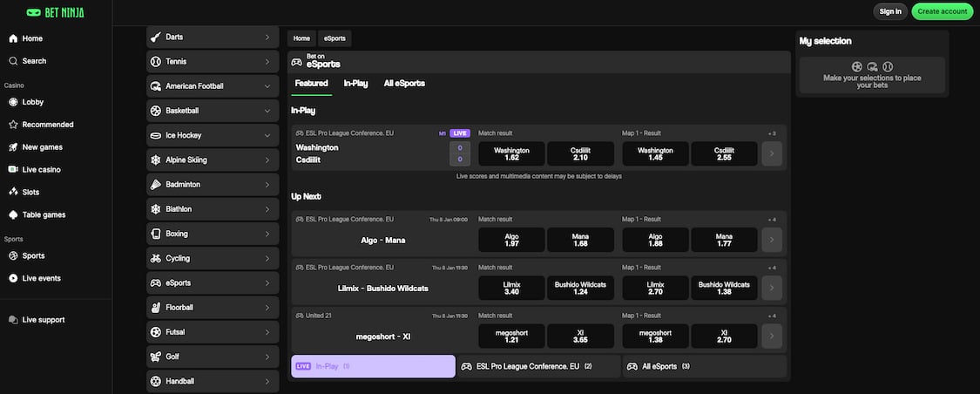Open more markets arrow for megoshort - XI
Image resolution: width=980 pixels, height=394 pixels.
click(x=772, y=336)
